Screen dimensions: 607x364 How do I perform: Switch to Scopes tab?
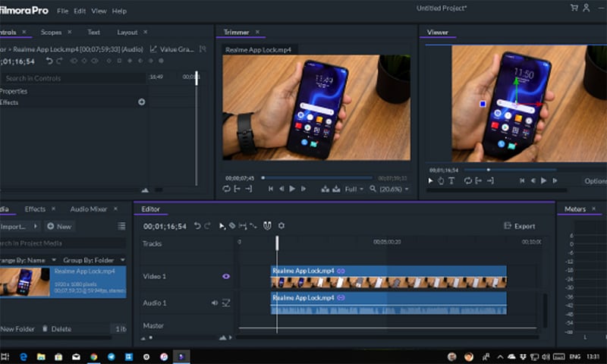coord(51,32)
